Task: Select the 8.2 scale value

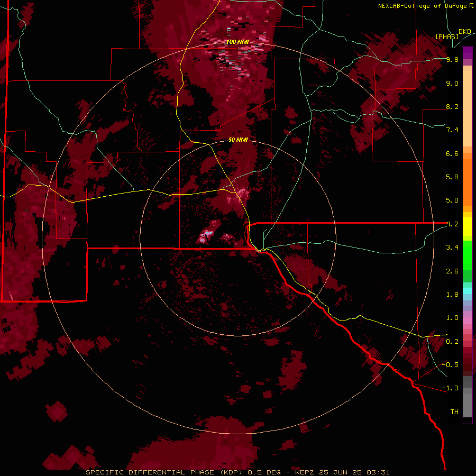Action: pos(452,106)
